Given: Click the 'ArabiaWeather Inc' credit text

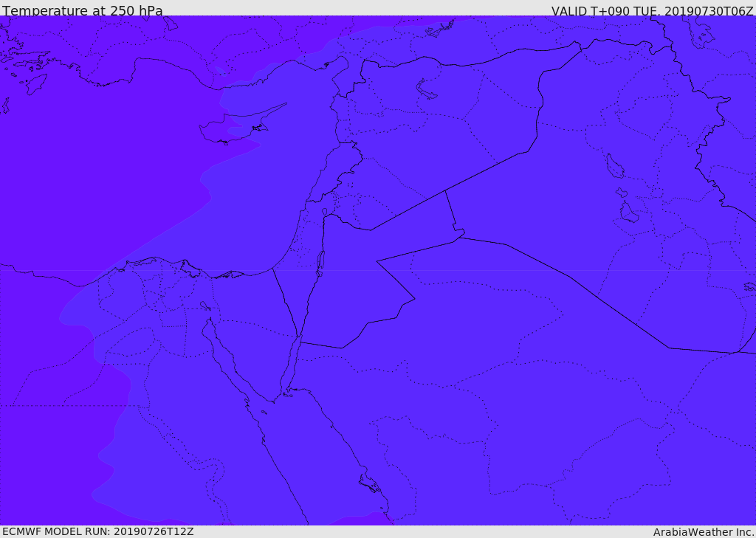Looking at the screenshot, I should tap(703, 532).
